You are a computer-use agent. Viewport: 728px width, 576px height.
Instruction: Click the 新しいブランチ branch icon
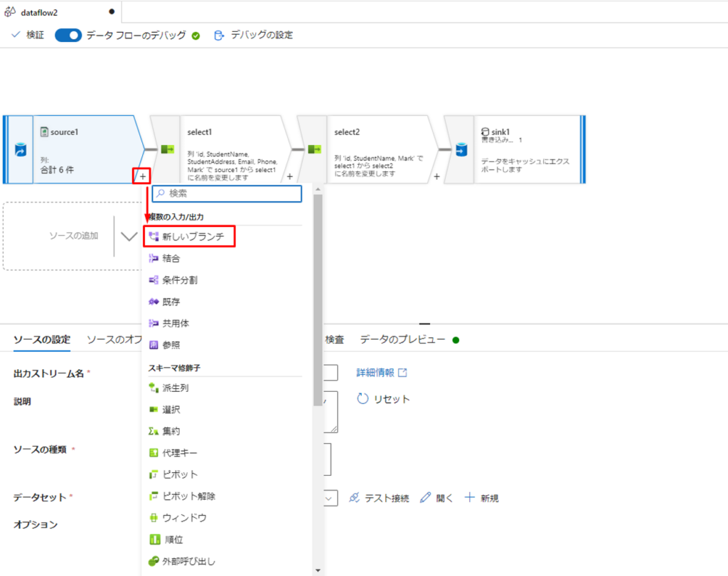[x=154, y=236]
